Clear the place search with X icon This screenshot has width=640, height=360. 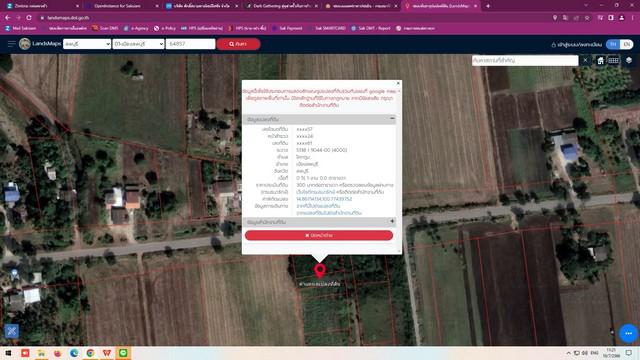[x=585, y=60]
